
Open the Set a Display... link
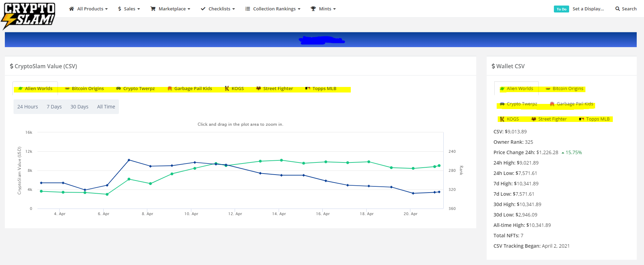click(x=588, y=9)
